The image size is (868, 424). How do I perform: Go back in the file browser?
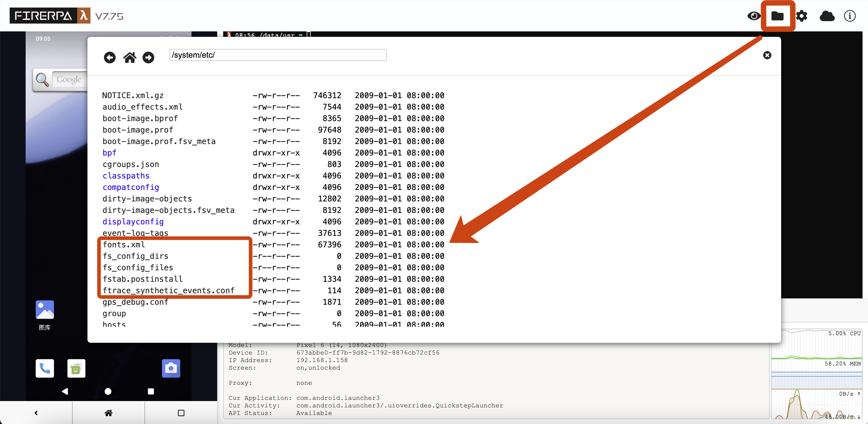[x=109, y=57]
